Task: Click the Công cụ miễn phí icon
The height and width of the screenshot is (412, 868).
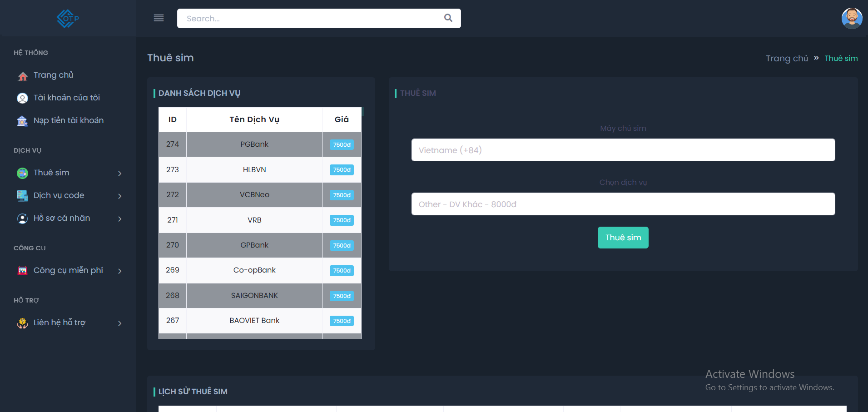Action: (22, 271)
